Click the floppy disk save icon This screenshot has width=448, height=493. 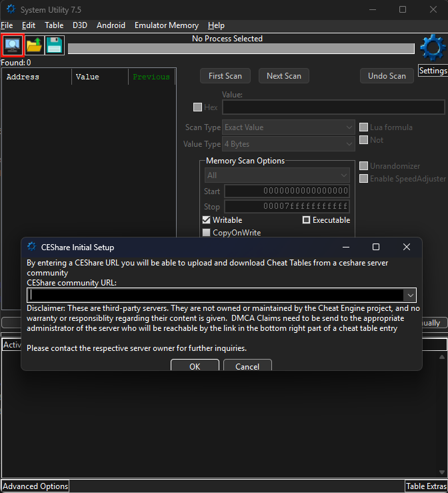point(55,45)
